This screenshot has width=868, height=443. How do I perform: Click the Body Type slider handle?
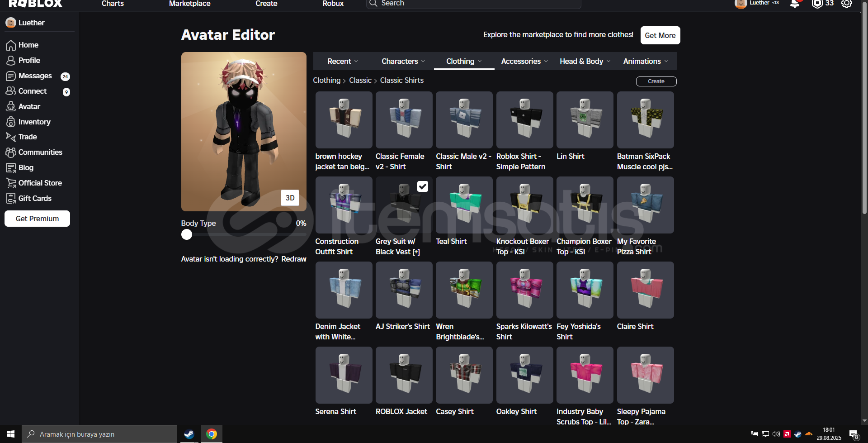click(x=187, y=234)
